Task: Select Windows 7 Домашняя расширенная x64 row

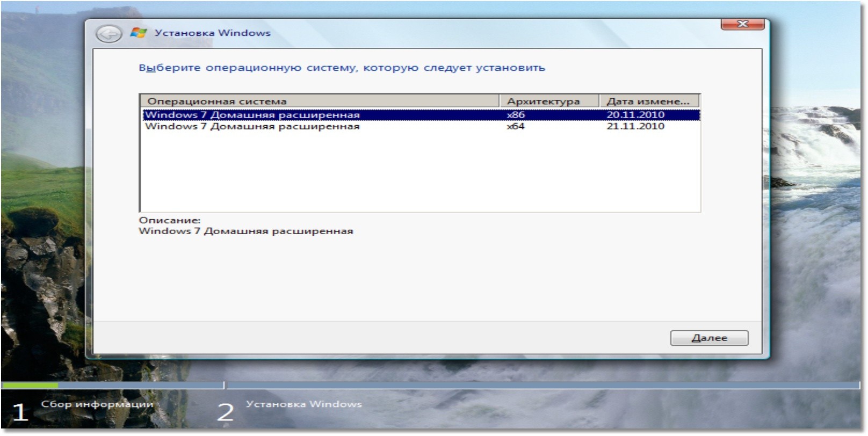Action: 421,127
